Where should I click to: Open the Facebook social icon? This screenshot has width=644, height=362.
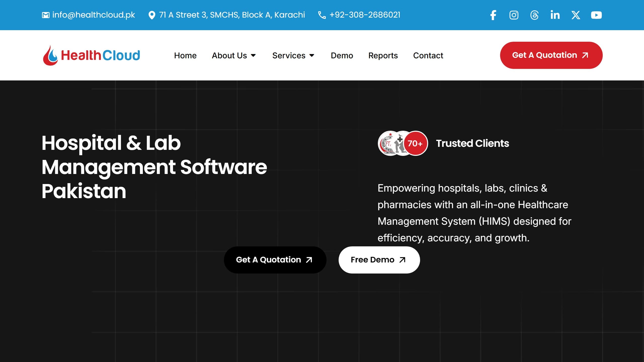493,15
